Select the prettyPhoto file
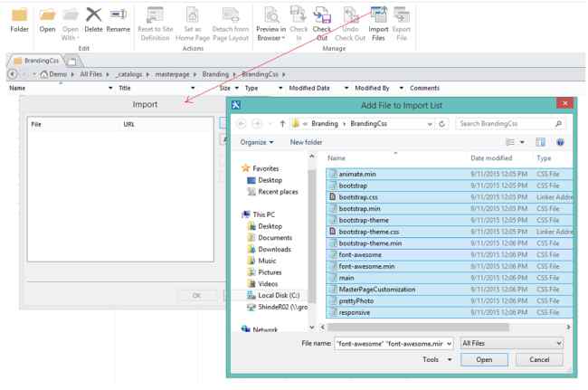Screen dimensions: 588x390 coord(449,301)
